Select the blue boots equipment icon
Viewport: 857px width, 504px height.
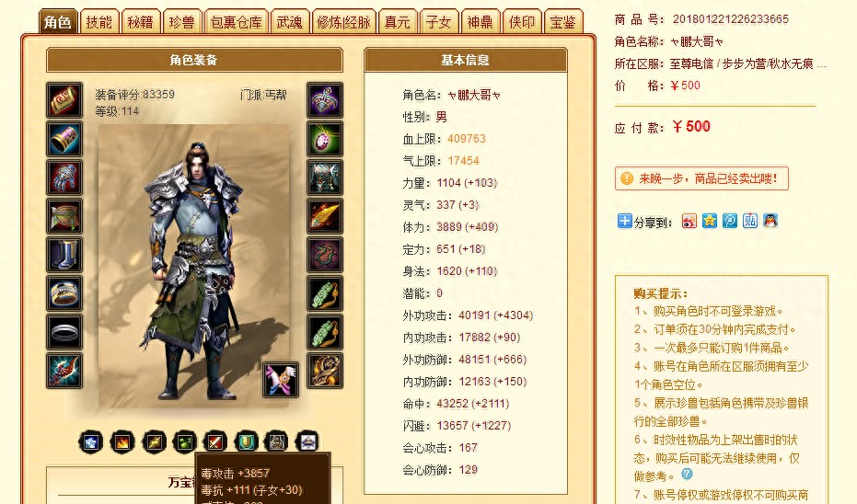[64, 255]
